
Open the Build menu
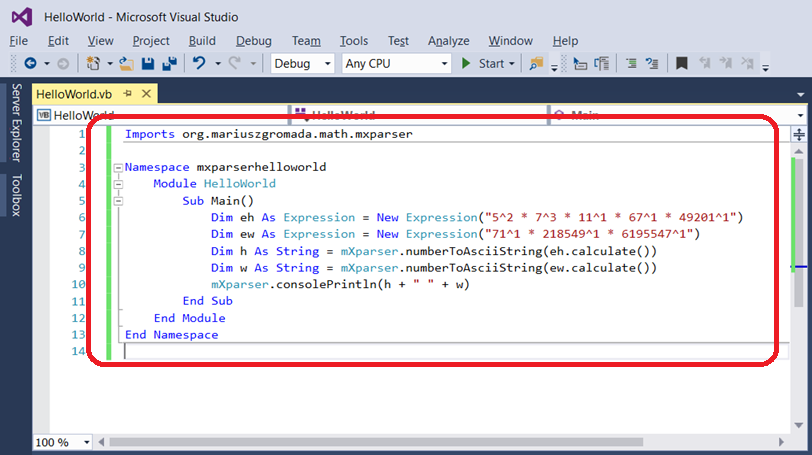[202, 41]
